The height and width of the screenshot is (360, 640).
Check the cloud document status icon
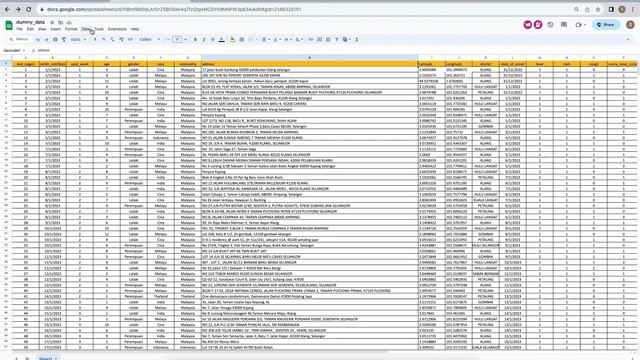pos(69,22)
